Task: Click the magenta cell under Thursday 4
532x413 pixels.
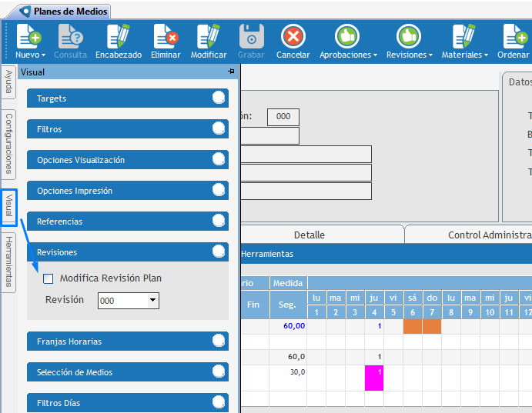Action: pyautogui.click(x=374, y=377)
